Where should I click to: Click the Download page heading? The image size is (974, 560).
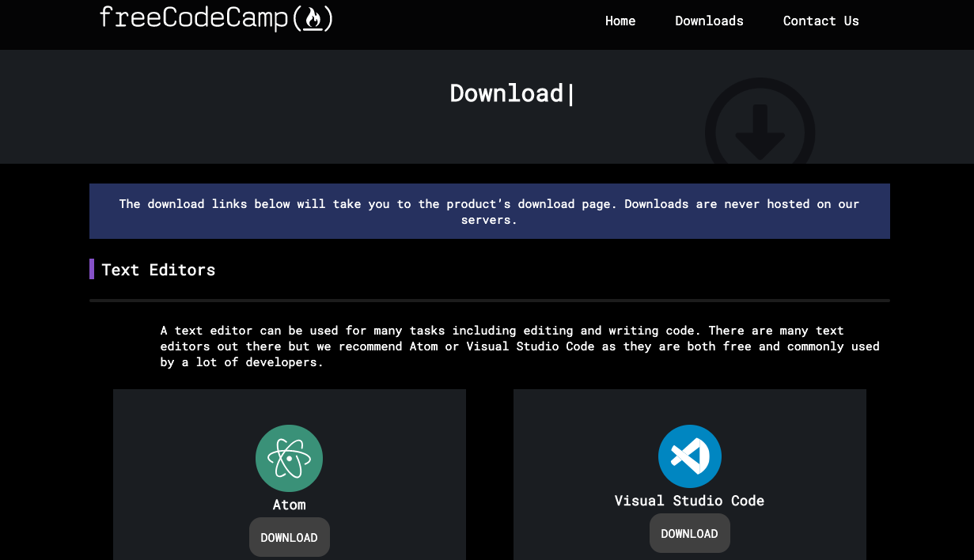click(506, 93)
